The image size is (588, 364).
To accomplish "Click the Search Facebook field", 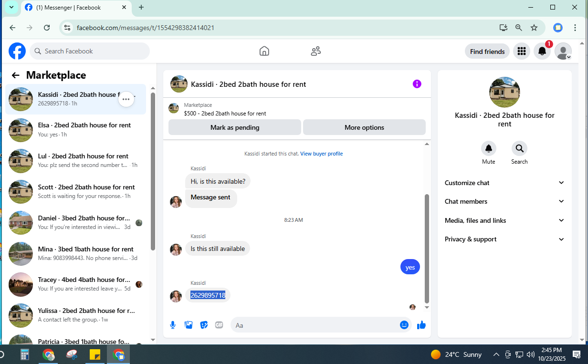I will pos(90,51).
